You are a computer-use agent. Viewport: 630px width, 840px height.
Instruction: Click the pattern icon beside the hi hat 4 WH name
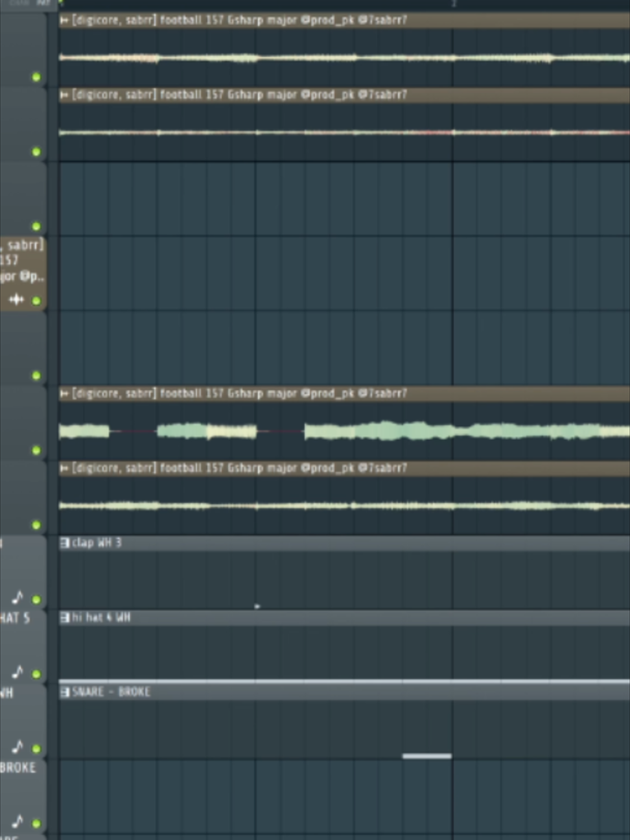[x=64, y=618]
